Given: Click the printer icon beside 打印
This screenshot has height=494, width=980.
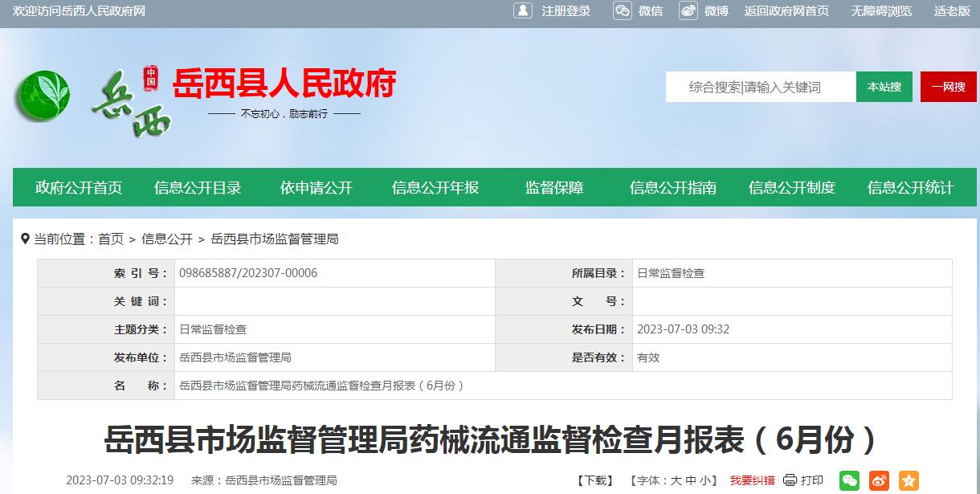Looking at the screenshot, I should click(x=789, y=480).
